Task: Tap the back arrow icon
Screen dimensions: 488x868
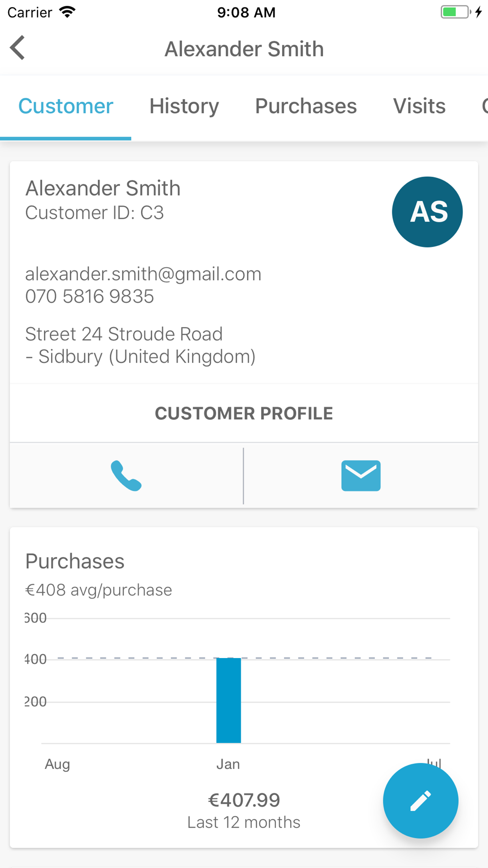Action: pos(18,48)
